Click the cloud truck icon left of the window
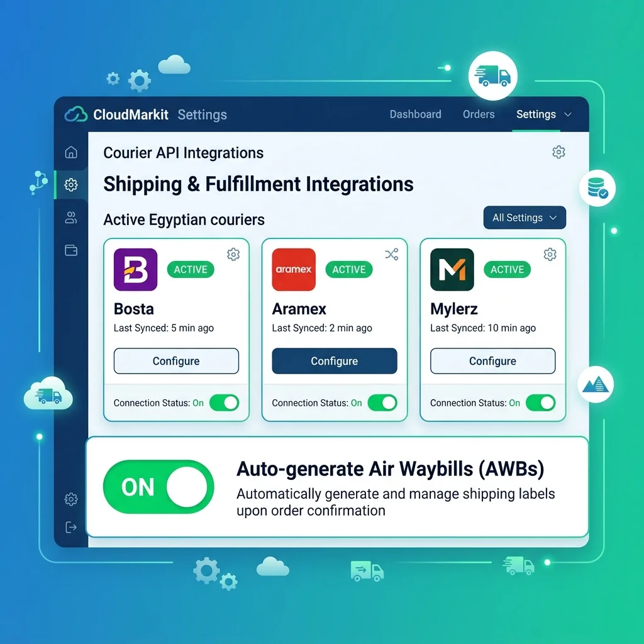This screenshot has height=644, width=644. 48,394
